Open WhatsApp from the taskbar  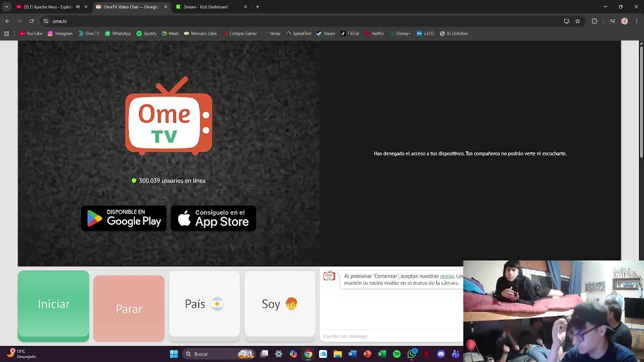(412, 354)
